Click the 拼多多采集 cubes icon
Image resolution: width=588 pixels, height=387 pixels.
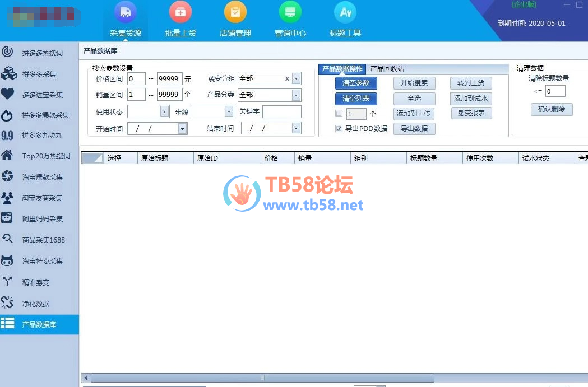click(x=8, y=73)
